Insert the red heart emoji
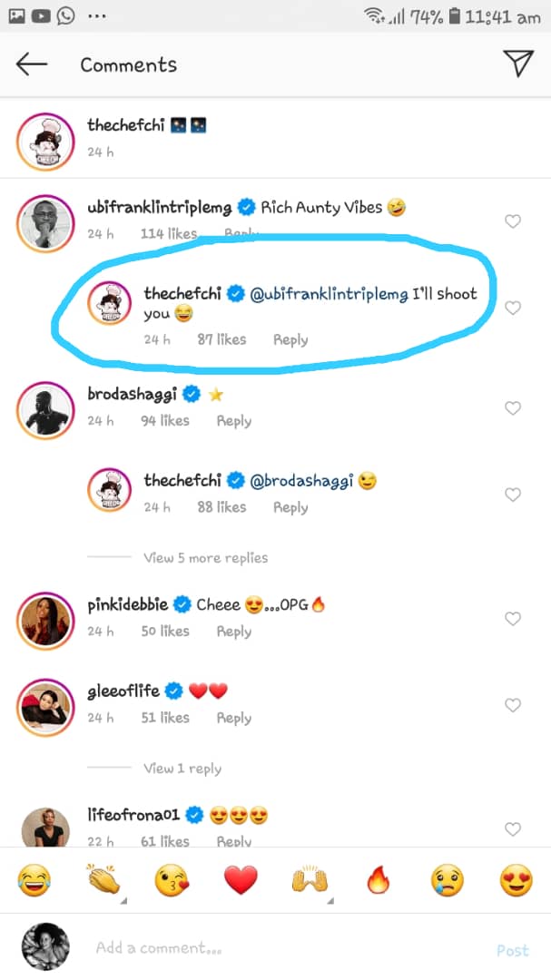The height and width of the screenshot is (980, 551). (241, 879)
